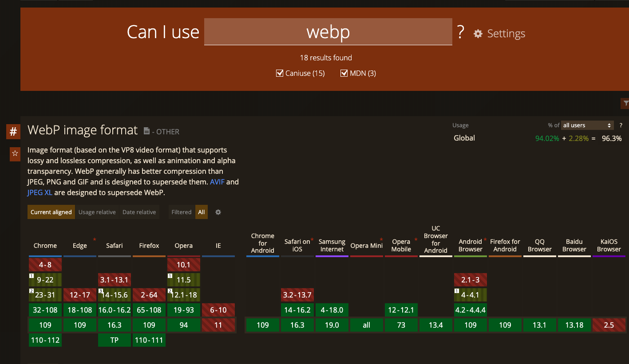629x364 pixels.
Task: Select the Safari 16.0-16.2 cell
Action: pos(115,310)
